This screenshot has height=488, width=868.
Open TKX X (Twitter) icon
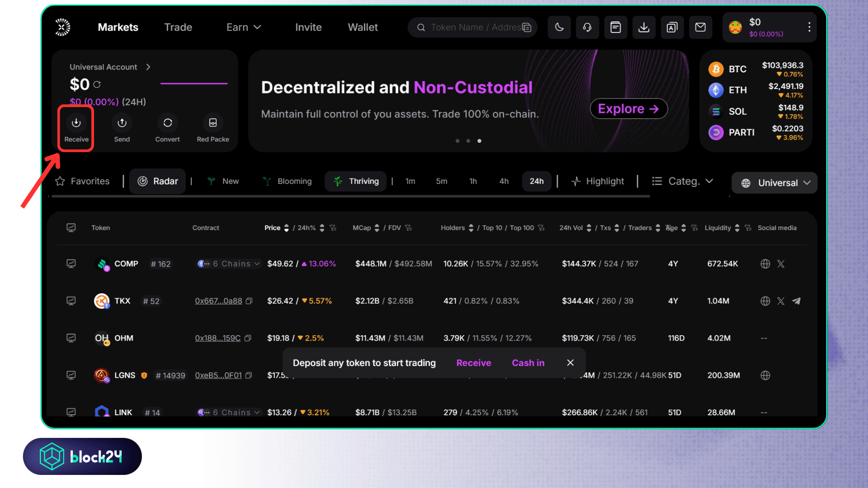(781, 301)
